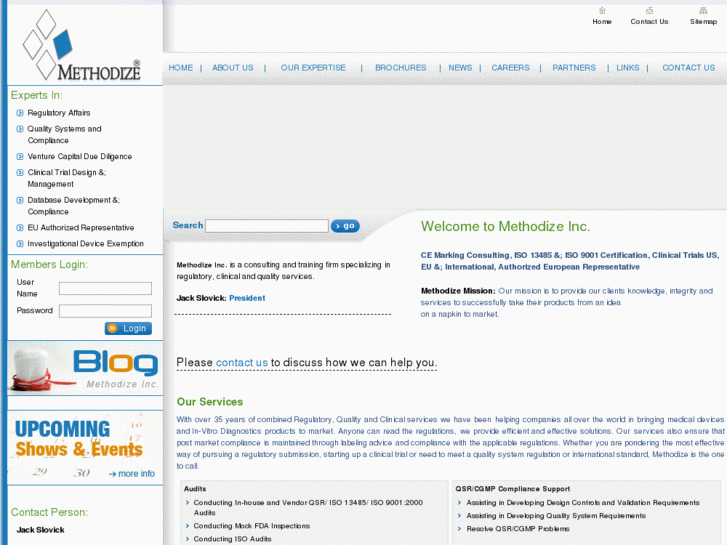The width and height of the screenshot is (727, 545).
Task: Click the Our Services heading
Action: coord(210,402)
